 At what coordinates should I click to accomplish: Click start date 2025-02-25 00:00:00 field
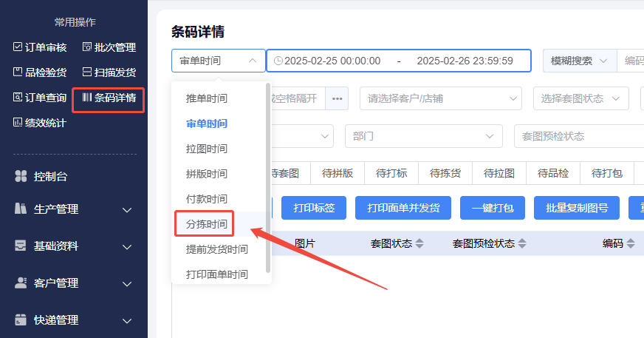pyautogui.click(x=332, y=61)
